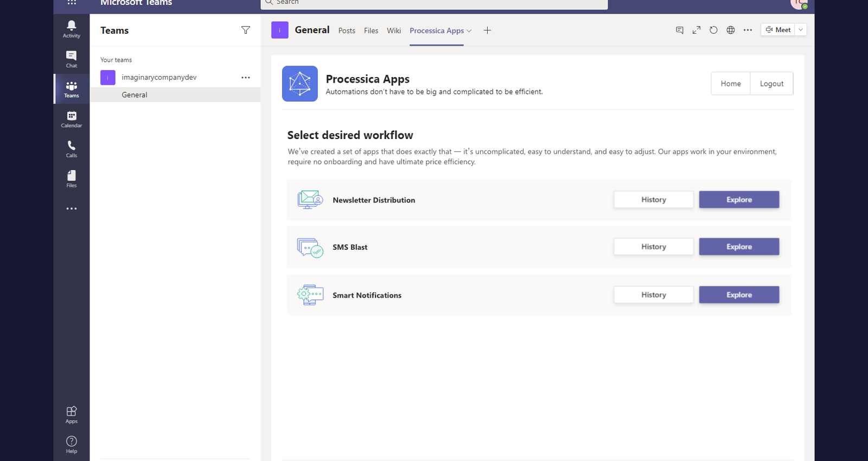
Task: Click the Smart Notifications workflow icon
Action: (310, 295)
